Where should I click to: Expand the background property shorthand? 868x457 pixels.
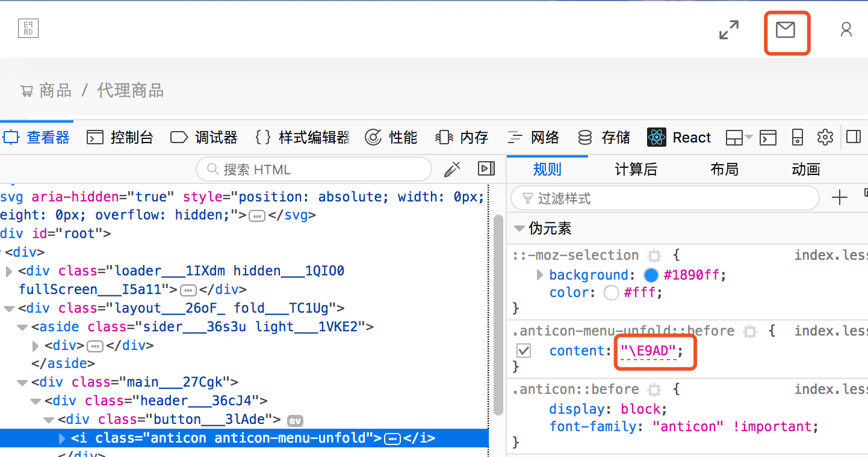point(540,275)
